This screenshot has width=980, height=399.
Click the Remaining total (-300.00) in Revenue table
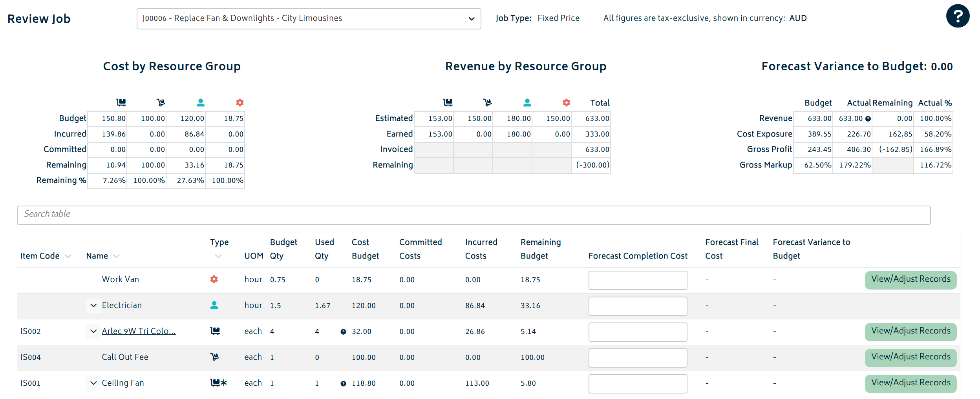(592, 165)
